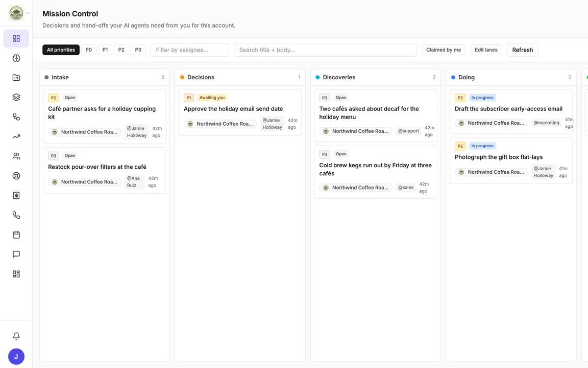Open the workflow nodes icon in sidebar
Image resolution: width=588 pixels, height=368 pixels.
pos(16,117)
